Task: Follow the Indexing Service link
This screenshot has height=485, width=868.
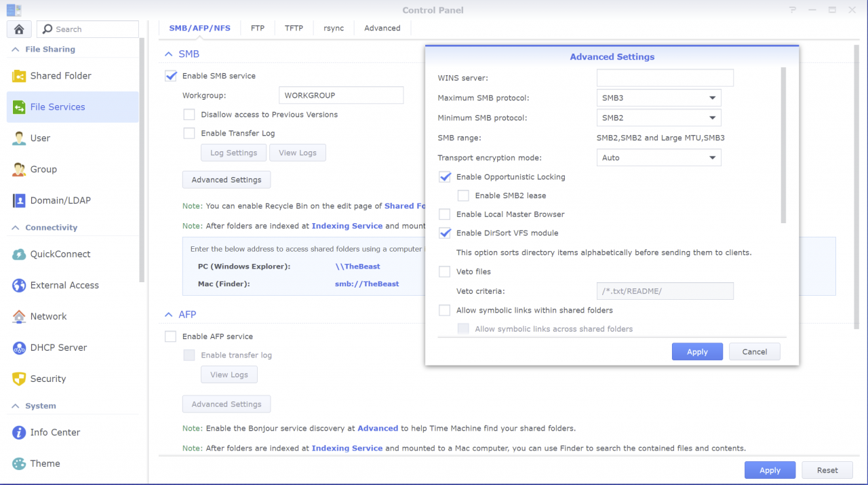Action: 347,225
